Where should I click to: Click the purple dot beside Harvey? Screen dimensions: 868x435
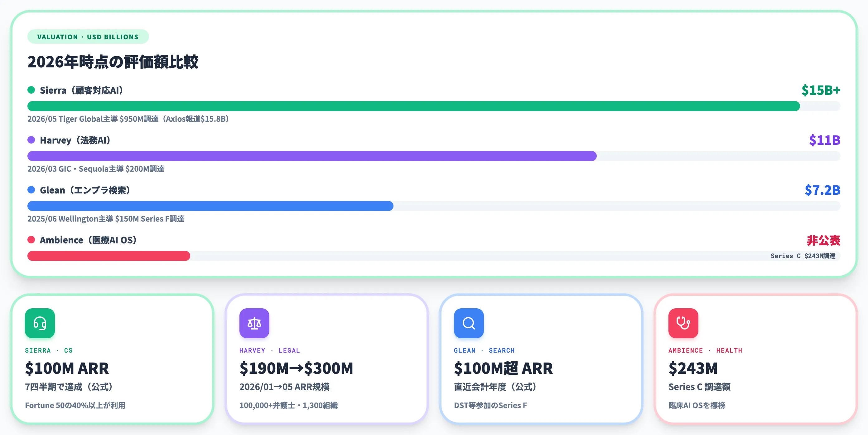pos(31,140)
